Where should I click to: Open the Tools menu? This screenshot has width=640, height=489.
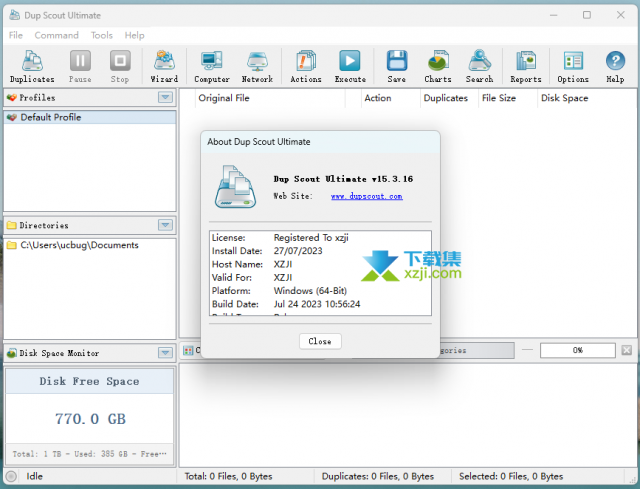click(102, 35)
